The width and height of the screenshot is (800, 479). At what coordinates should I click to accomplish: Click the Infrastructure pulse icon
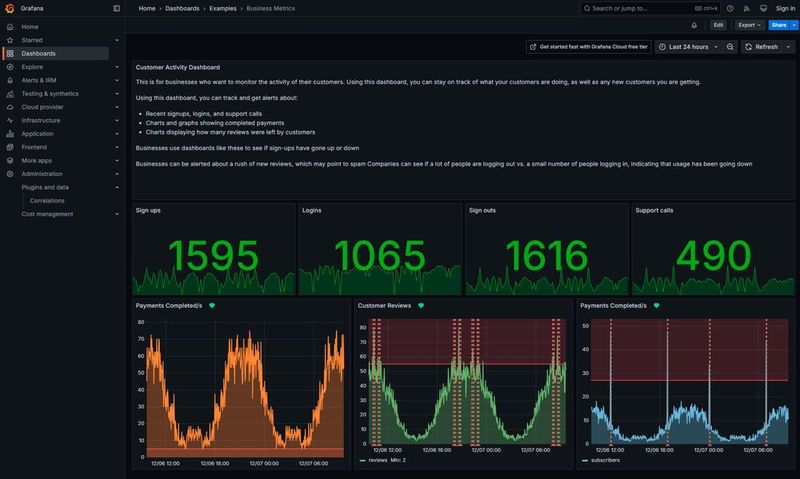[10, 120]
